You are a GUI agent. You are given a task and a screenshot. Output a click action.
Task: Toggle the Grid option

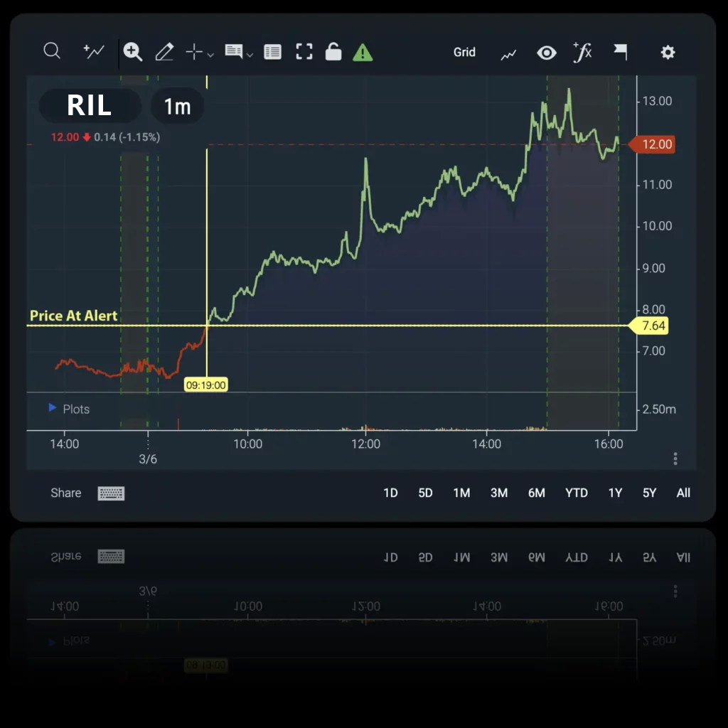464,52
